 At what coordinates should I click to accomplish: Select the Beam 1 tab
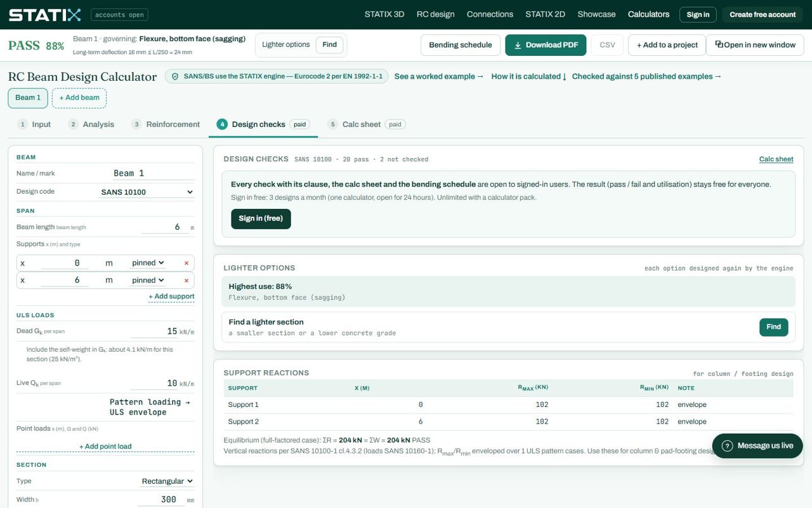tap(28, 98)
